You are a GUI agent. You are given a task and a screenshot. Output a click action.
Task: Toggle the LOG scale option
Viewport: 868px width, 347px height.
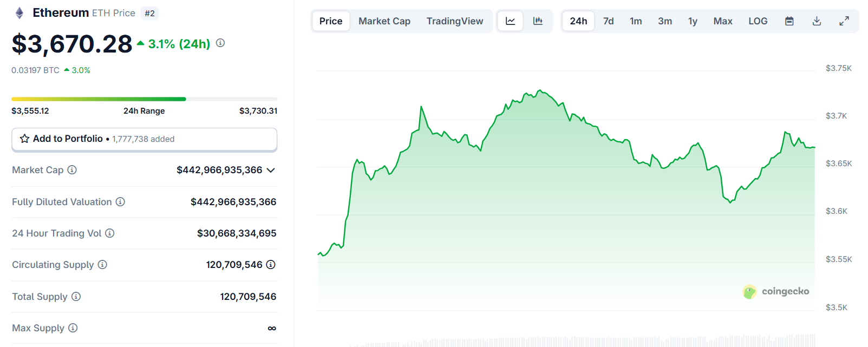tap(758, 21)
